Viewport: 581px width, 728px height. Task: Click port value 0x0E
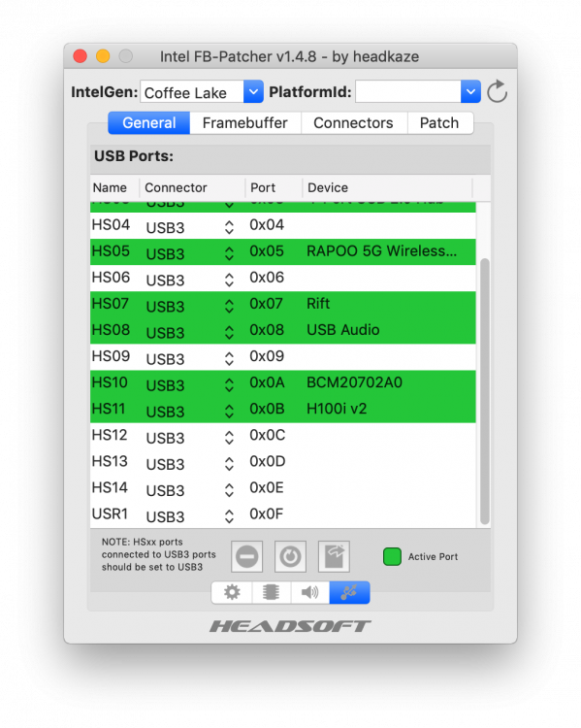pos(267,487)
